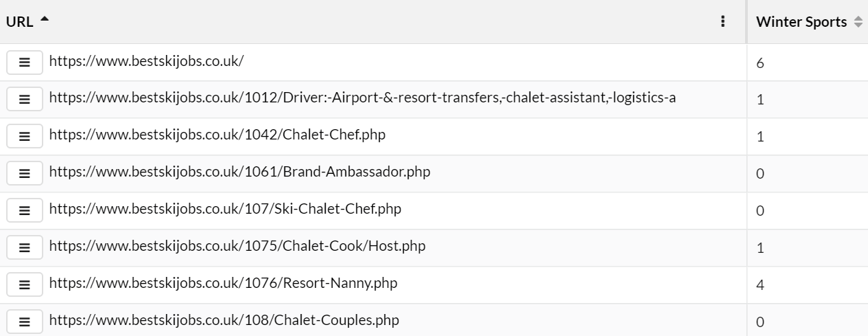Open the 1076/Resort-Nanny.php link
Image resolution: width=868 pixels, height=336 pixels.
pos(223,283)
